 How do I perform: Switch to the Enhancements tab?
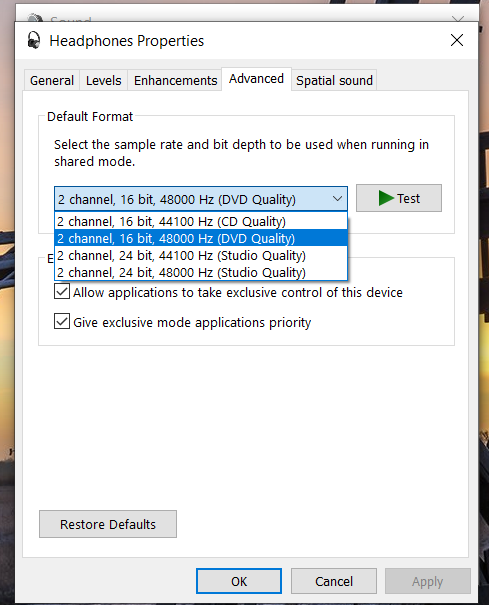tap(175, 81)
